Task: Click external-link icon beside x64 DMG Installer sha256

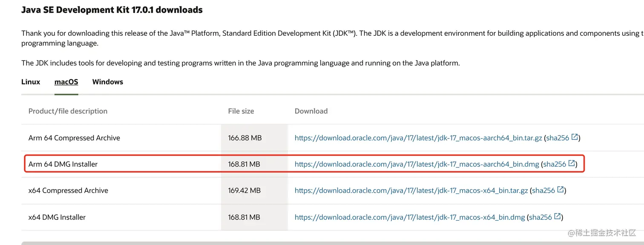Action: (557, 216)
